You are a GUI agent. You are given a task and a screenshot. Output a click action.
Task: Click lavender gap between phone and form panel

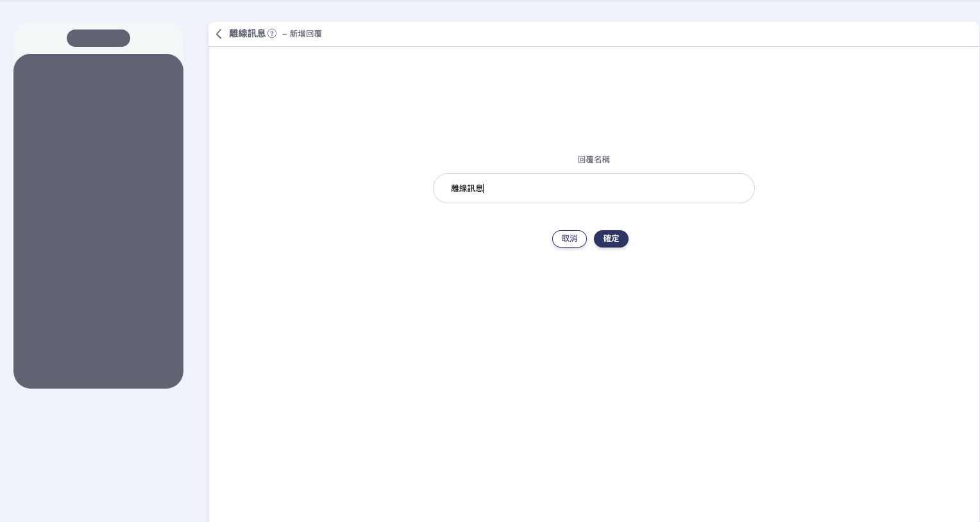click(x=196, y=257)
